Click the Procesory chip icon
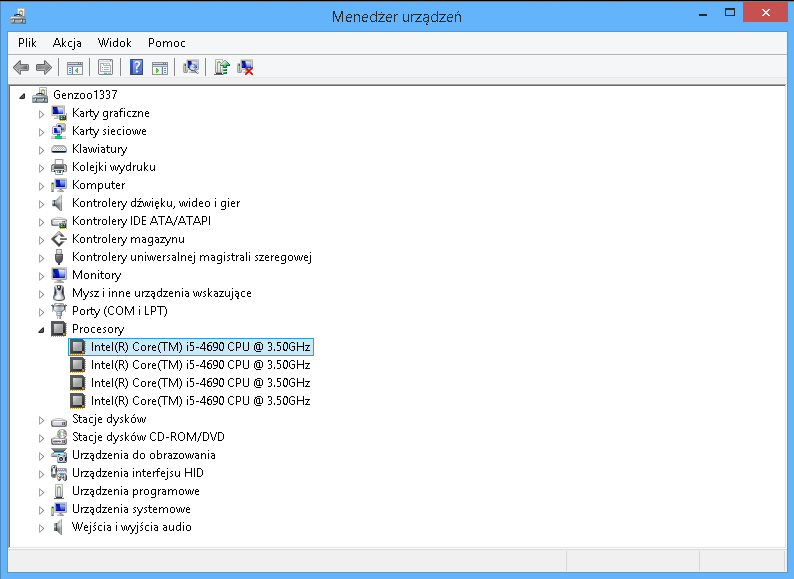This screenshot has height=579, width=794. tap(59, 329)
